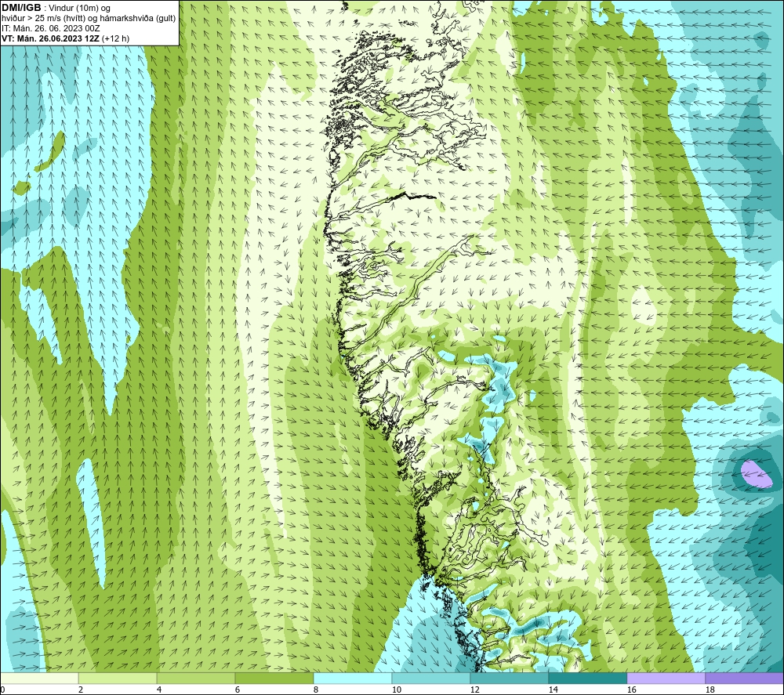784x695 pixels.
Task: Click the scale label '14'
Action: click(554, 690)
